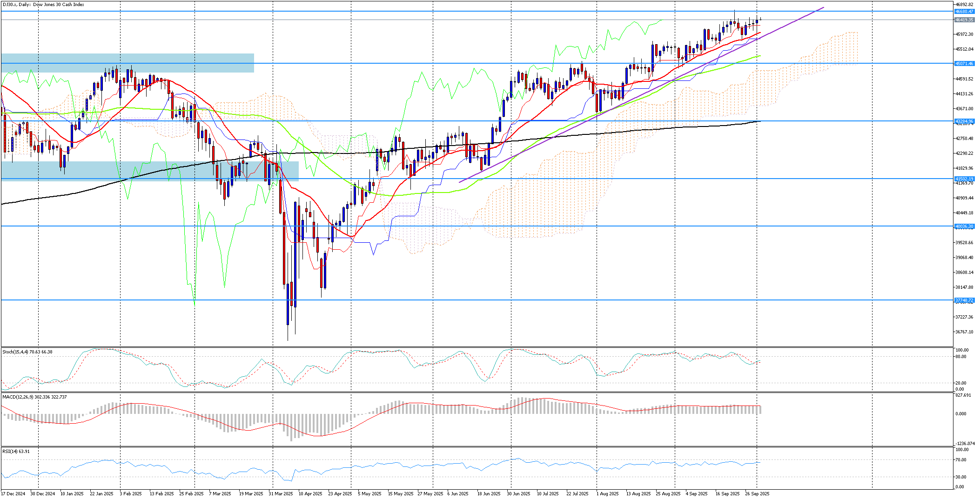
Task: Select the blue level label 37748.72
Action: click(x=964, y=300)
